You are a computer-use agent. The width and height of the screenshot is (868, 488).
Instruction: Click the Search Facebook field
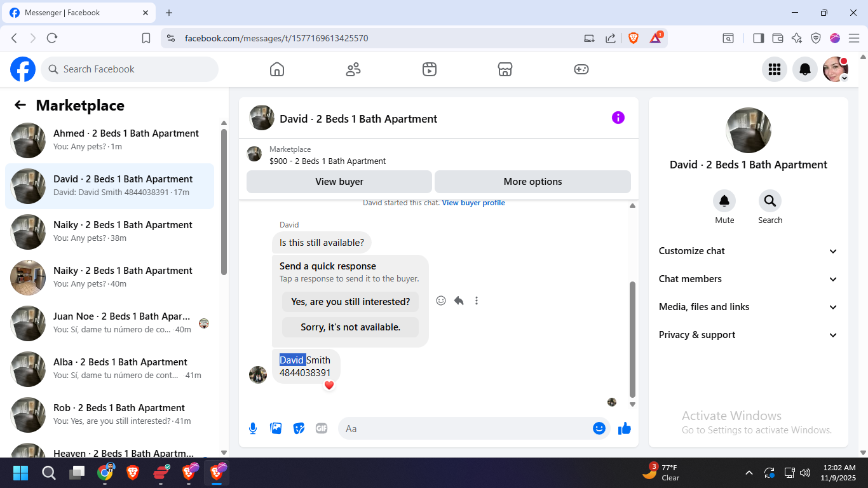click(130, 69)
